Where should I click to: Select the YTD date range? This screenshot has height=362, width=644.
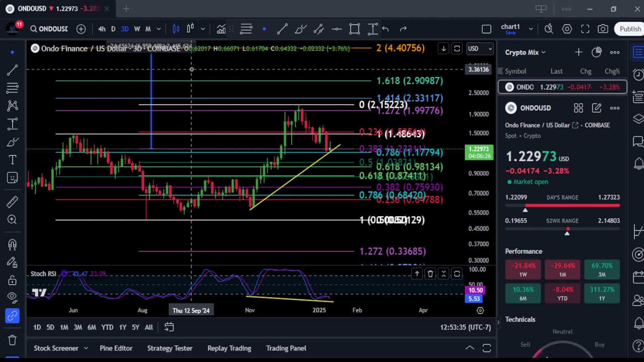point(107,327)
